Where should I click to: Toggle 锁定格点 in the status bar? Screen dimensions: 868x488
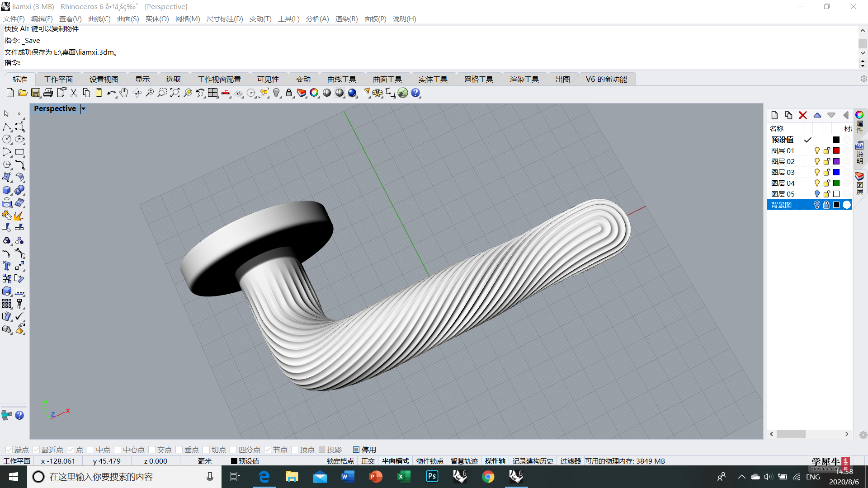click(340, 461)
